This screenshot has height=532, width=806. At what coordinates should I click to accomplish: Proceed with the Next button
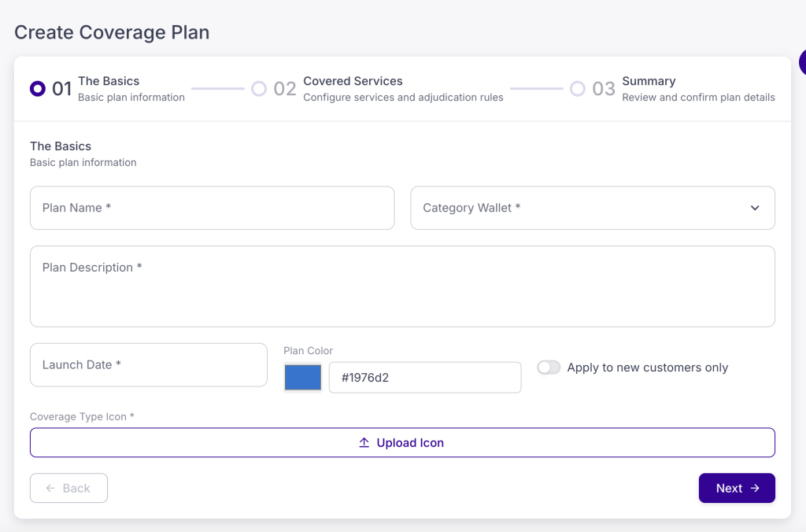tap(736, 488)
